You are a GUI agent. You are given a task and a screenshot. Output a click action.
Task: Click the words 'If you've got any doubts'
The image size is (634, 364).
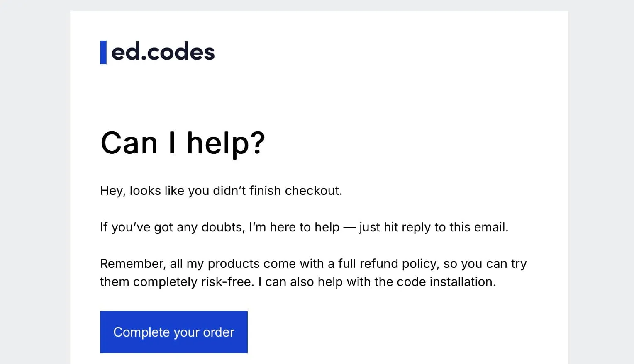[172, 227]
